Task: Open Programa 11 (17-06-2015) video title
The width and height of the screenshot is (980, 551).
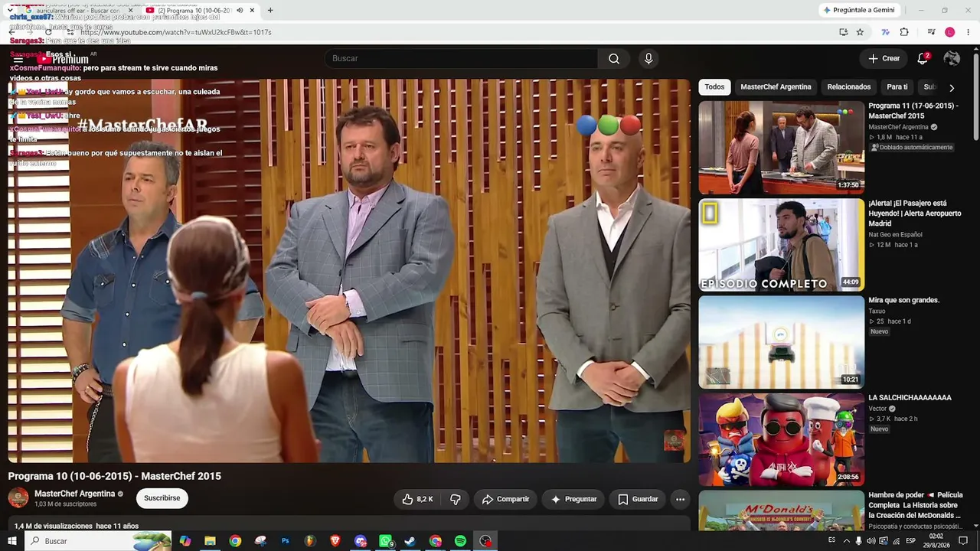Action: pos(913,111)
